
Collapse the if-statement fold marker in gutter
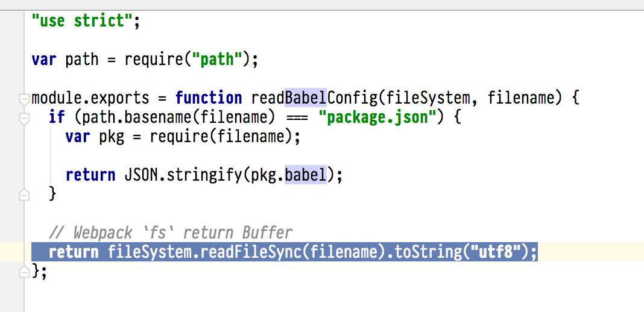coord(24,119)
